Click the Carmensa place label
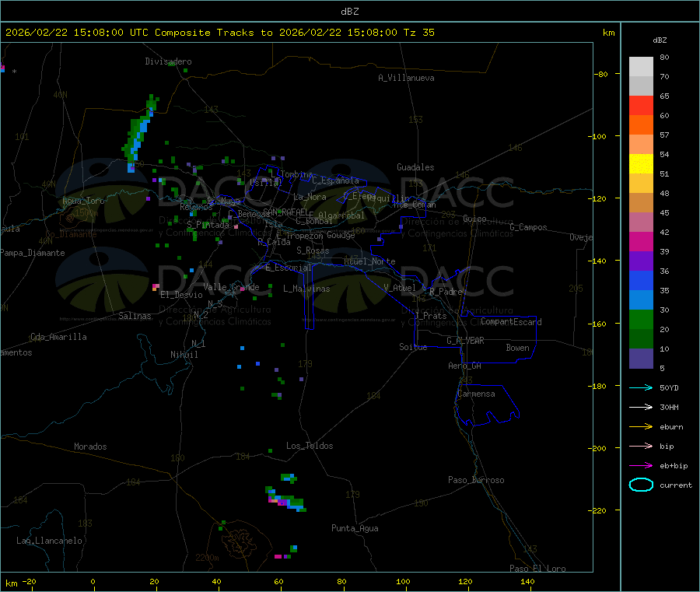The height and width of the screenshot is (592, 700). (476, 394)
